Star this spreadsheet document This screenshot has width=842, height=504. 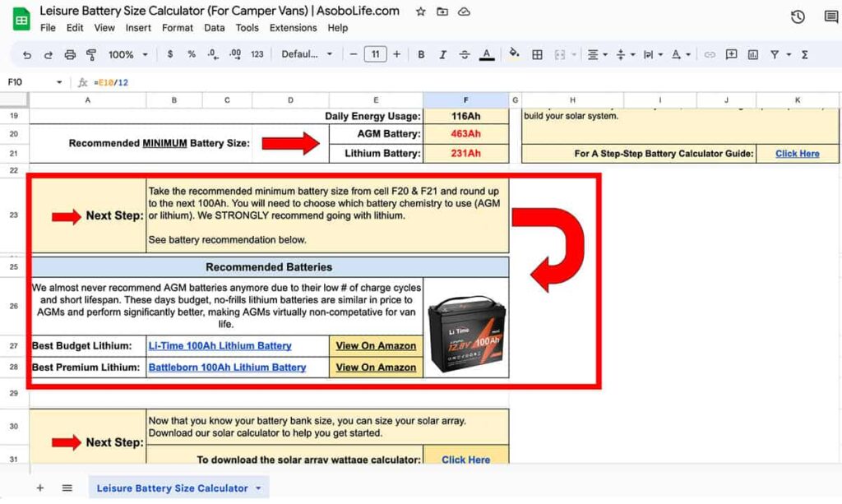point(421,12)
